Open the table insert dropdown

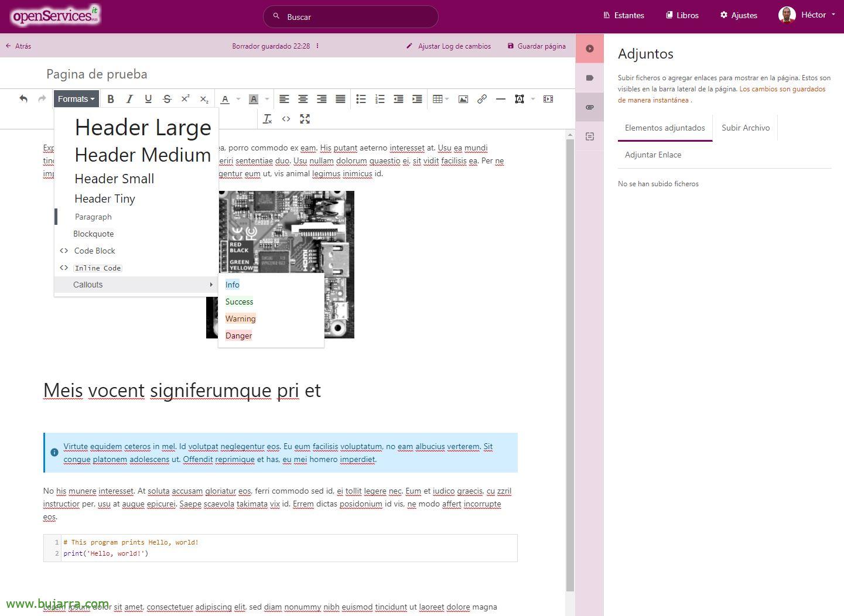(440, 99)
